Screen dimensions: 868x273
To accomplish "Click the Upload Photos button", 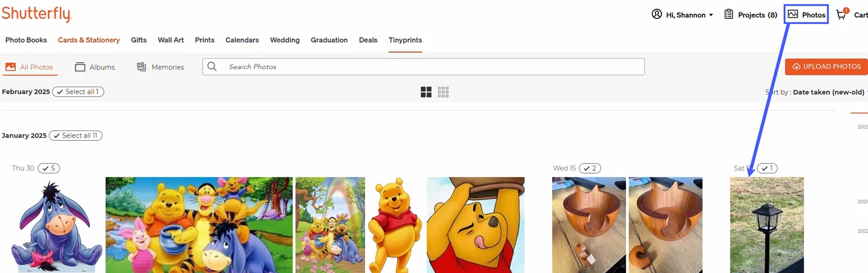I will [826, 67].
